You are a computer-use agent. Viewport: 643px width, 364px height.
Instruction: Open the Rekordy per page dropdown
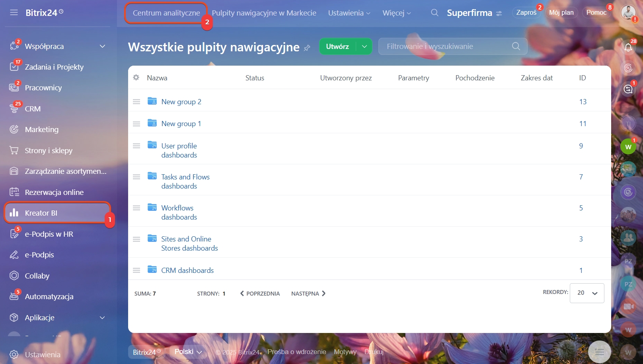[x=587, y=293]
